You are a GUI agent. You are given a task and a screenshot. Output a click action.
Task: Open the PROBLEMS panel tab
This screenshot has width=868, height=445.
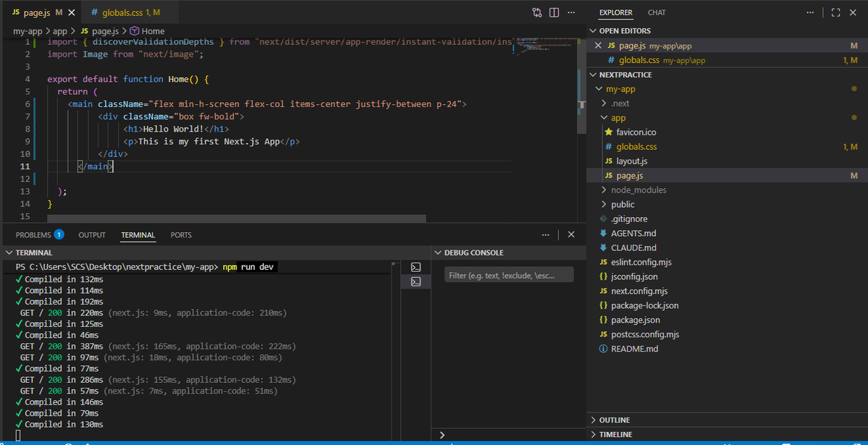pos(33,234)
